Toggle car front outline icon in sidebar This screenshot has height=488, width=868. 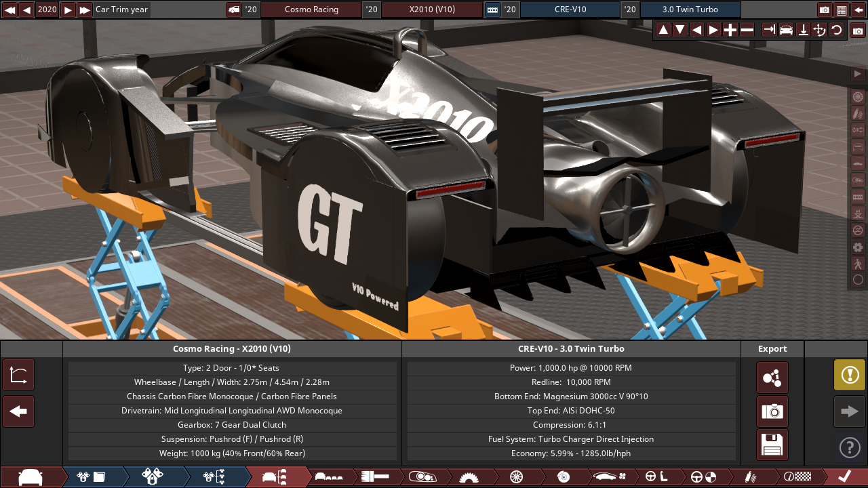pos(858,146)
